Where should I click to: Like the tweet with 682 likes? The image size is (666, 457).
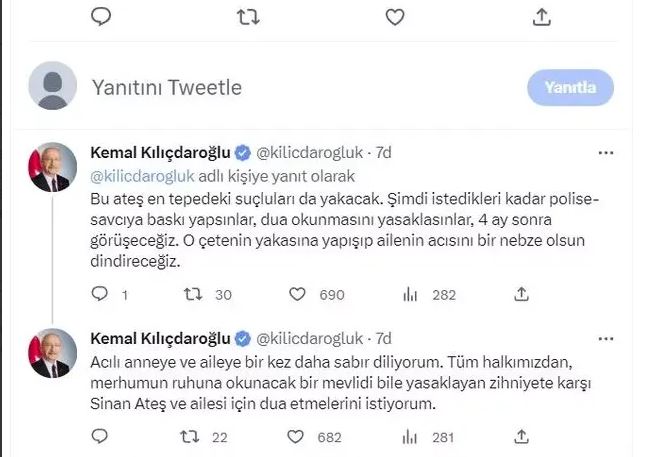coord(296,435)
